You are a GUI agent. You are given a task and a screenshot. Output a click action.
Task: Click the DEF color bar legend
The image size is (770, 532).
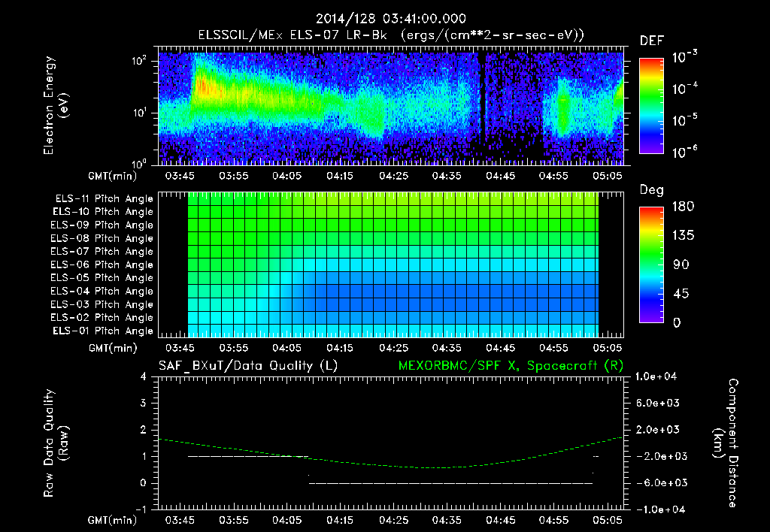(x=651, y=105)
